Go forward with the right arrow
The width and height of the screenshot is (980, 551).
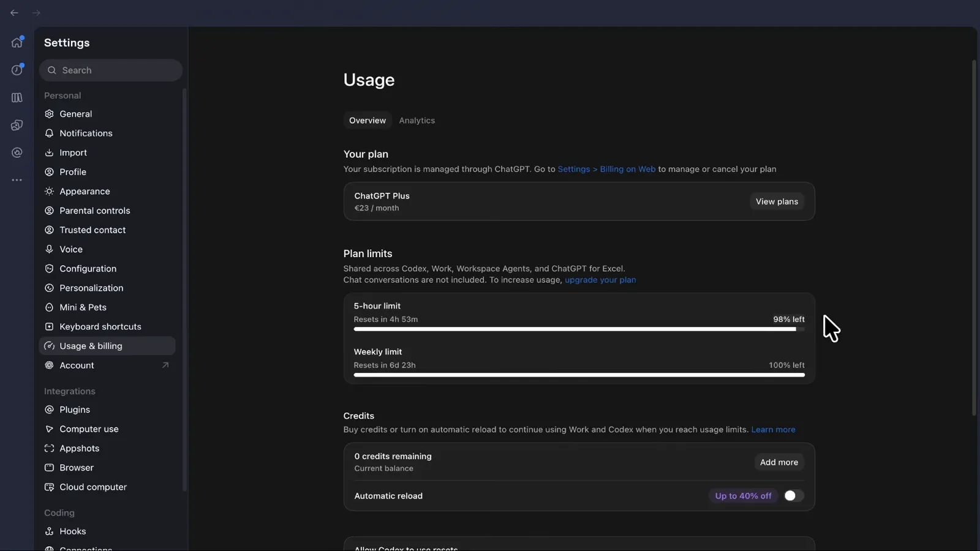pos(36,13)
